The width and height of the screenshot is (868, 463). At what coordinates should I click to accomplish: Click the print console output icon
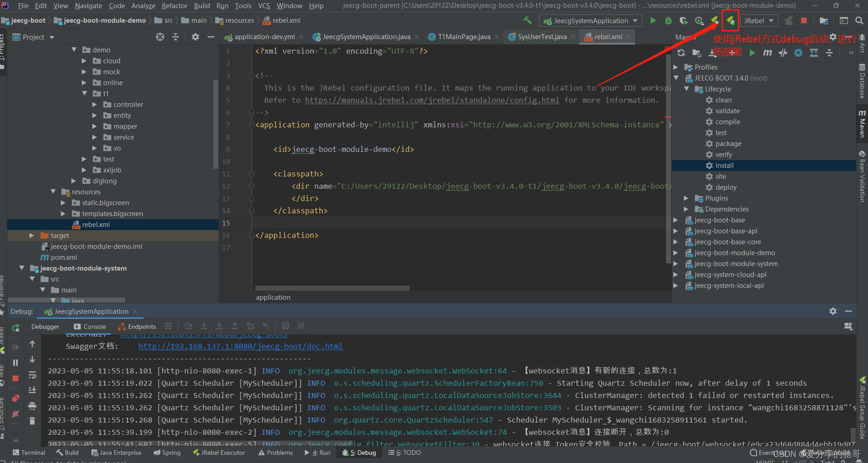coord(32,406)
